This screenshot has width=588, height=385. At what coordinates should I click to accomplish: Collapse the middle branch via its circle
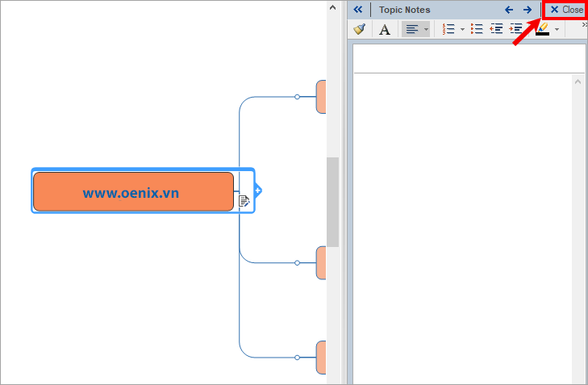[x=297, y=262]
